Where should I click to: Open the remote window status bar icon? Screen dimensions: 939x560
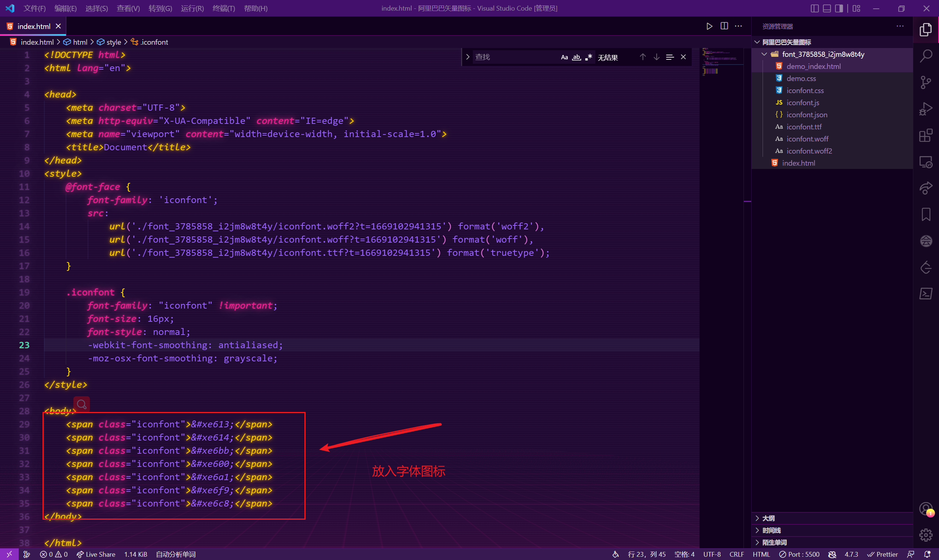coord(9,554)
